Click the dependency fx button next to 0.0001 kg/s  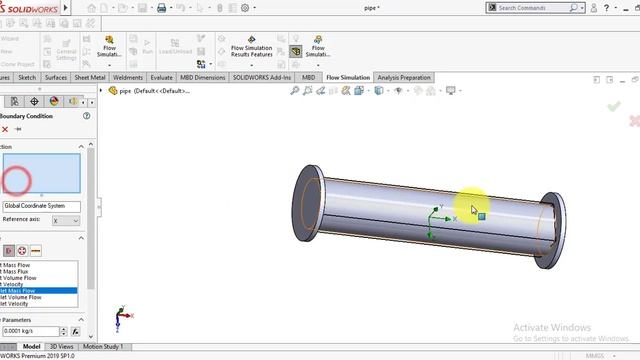tap(76, 331)
